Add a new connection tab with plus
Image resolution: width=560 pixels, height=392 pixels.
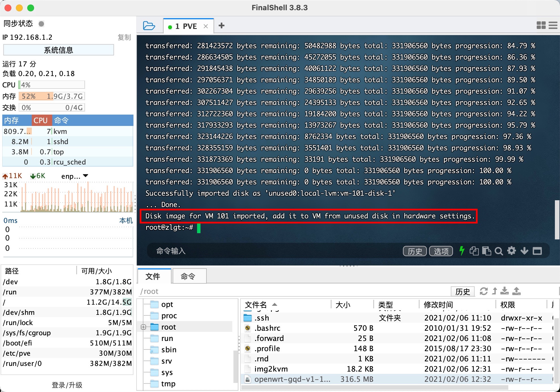click(x=222, y=26)
